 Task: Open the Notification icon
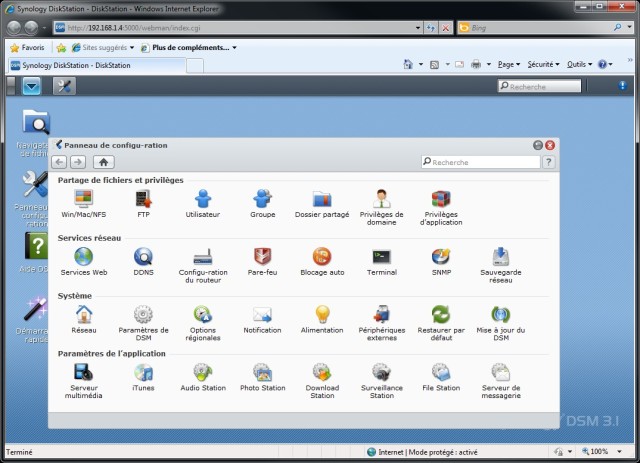click(262, 314)
